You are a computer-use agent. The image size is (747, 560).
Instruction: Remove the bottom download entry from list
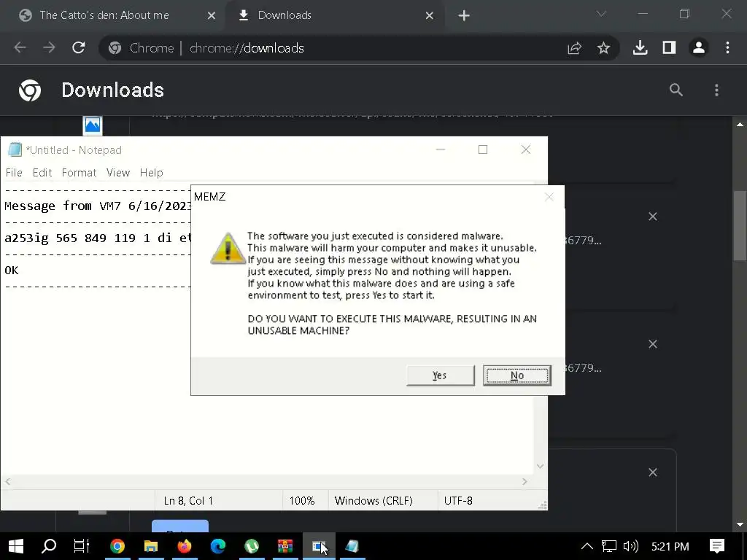(653, 472)
